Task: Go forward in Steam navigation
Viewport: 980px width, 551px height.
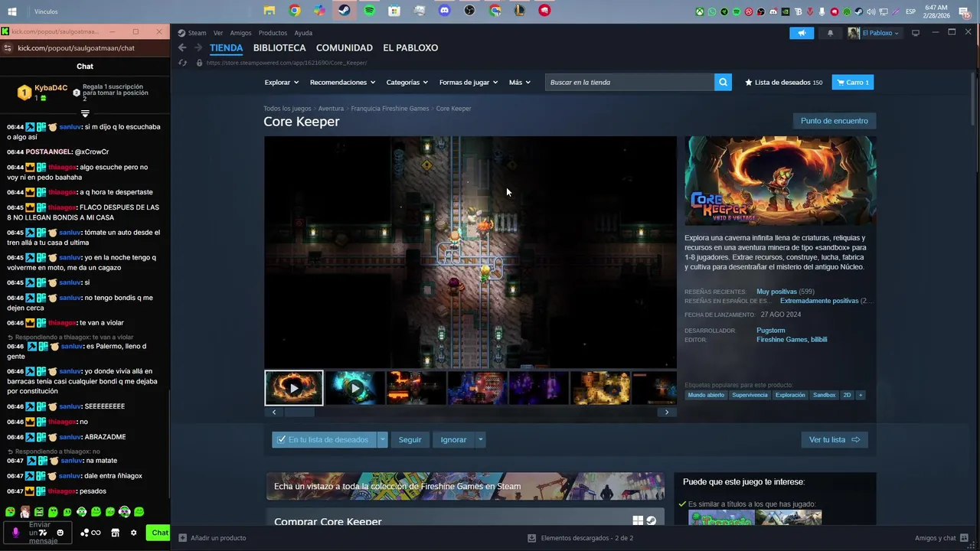Action: [x=198, y=47]
